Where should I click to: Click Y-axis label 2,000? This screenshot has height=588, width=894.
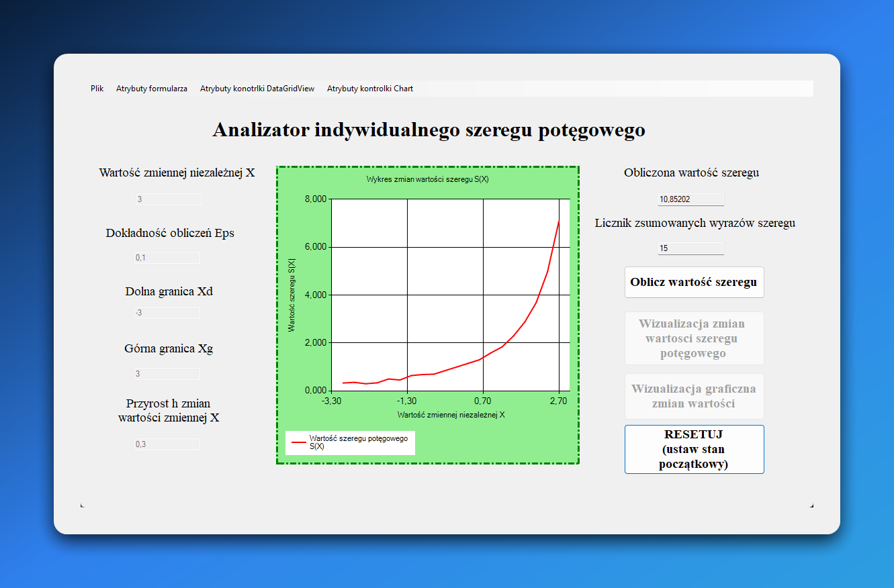tap(315, 343)
